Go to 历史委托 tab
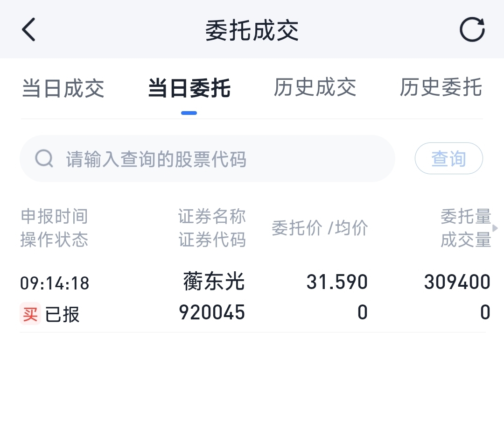 tap(441, 88)
